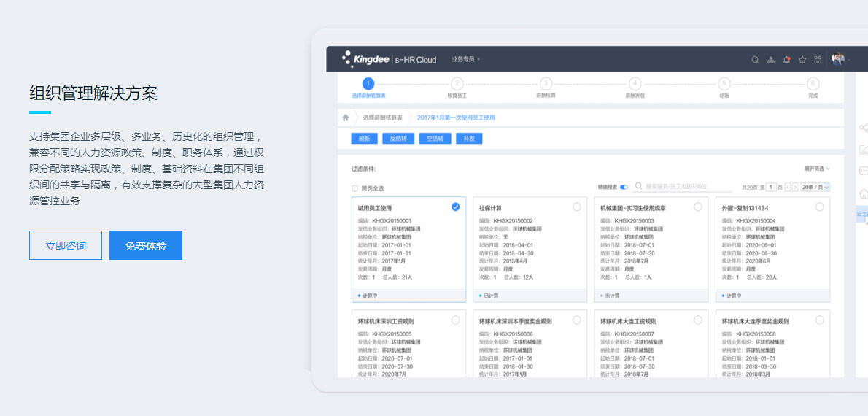This screenshot has width=868, height=416.
Task: Click code KHGX20150007 text
Action: pos(635,334)
